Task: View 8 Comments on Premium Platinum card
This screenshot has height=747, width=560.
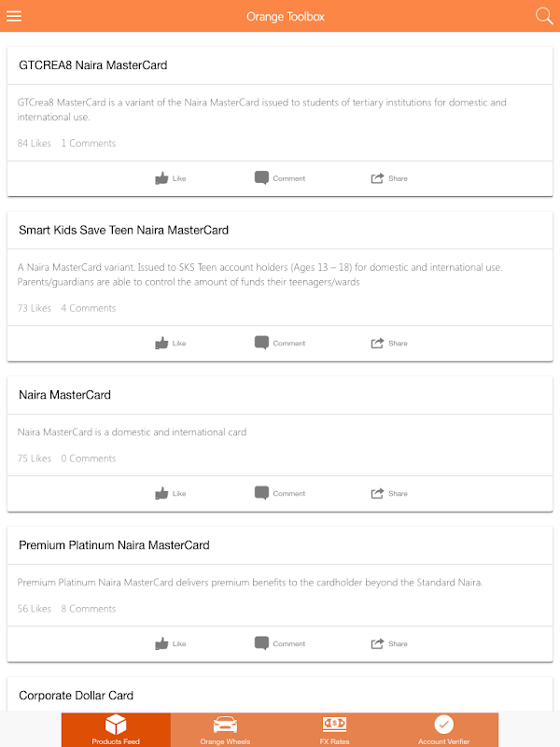Action: (x=89, y=609)
